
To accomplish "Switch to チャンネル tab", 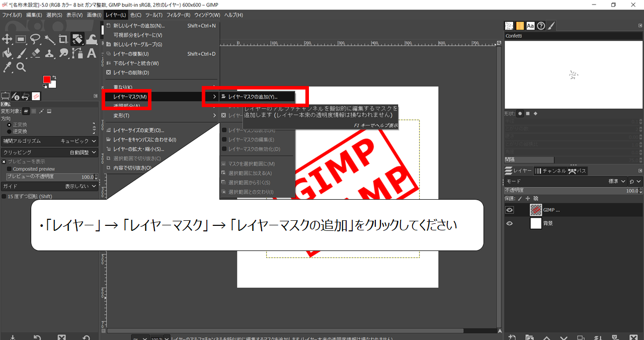I will pyautogui.click(x=550, y=171).
